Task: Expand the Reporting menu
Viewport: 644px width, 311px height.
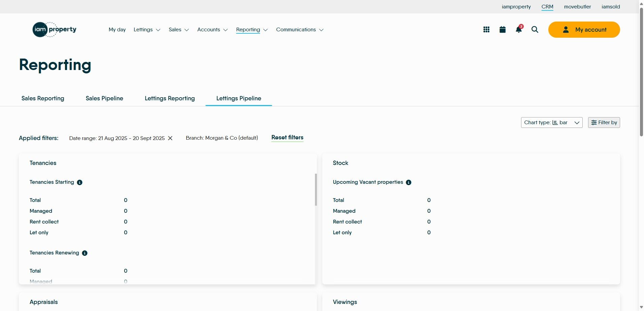Action: [252, 30]
